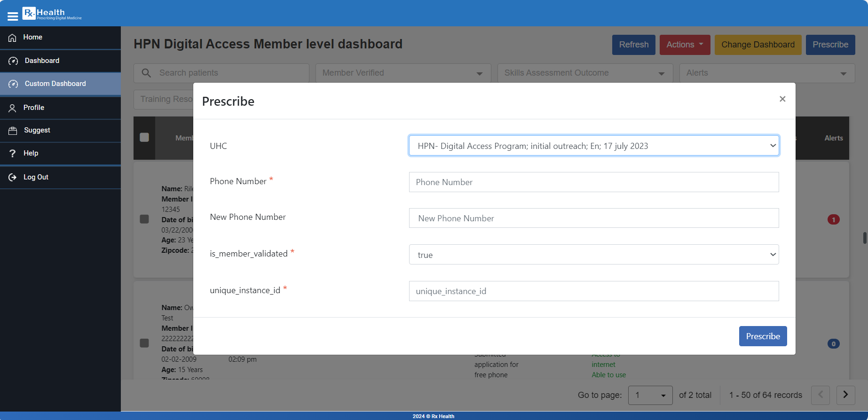This screenshot has width=868, height=420.
Task: Select Profile in the sidebar
Action: click(x=60, y=108)
